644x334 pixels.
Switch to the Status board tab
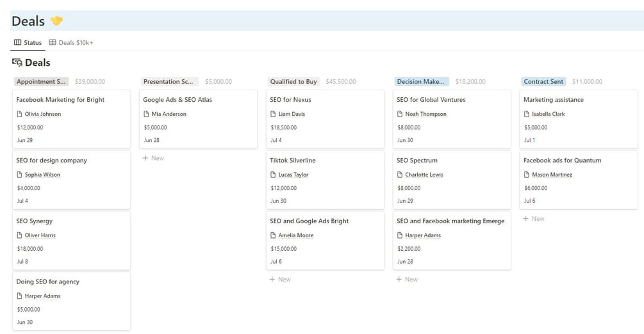(x=28, y=43)
